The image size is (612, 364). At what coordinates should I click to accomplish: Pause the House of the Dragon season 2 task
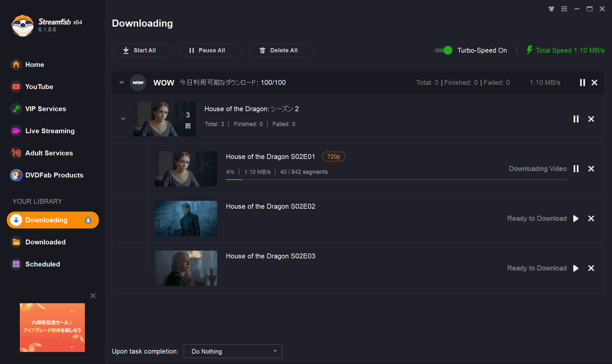(x=576, y=119)
